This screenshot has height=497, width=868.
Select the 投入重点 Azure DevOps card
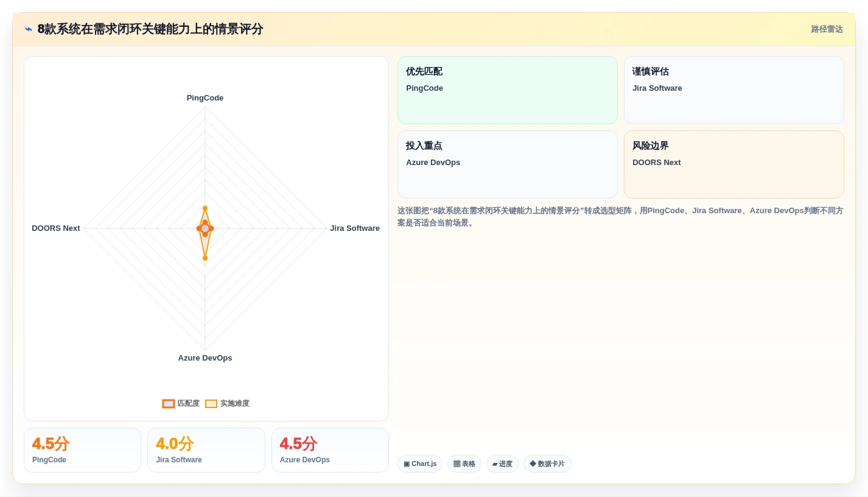[x=508, y=164]
